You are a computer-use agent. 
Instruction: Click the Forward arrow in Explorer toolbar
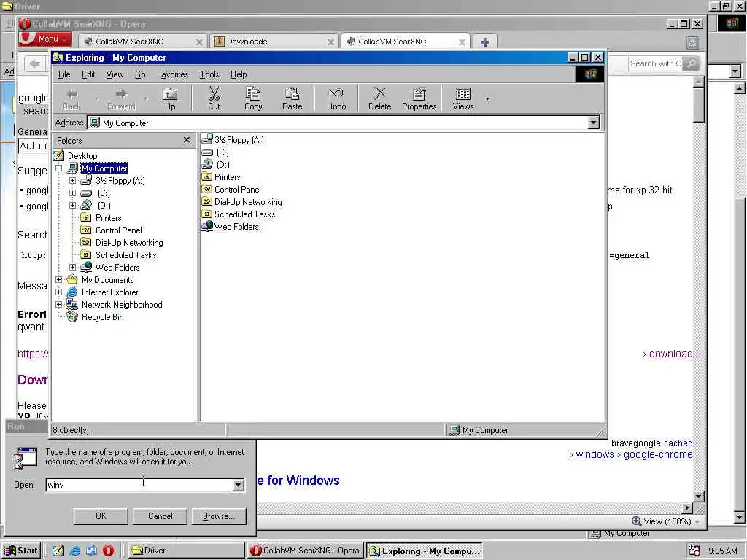pyautogui.click(x=122, y=98)
